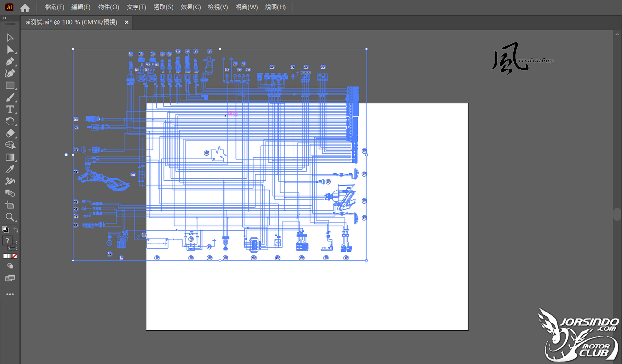622x364 pixels.
Task: Select the Artboard tool
Action: point(10,205)
